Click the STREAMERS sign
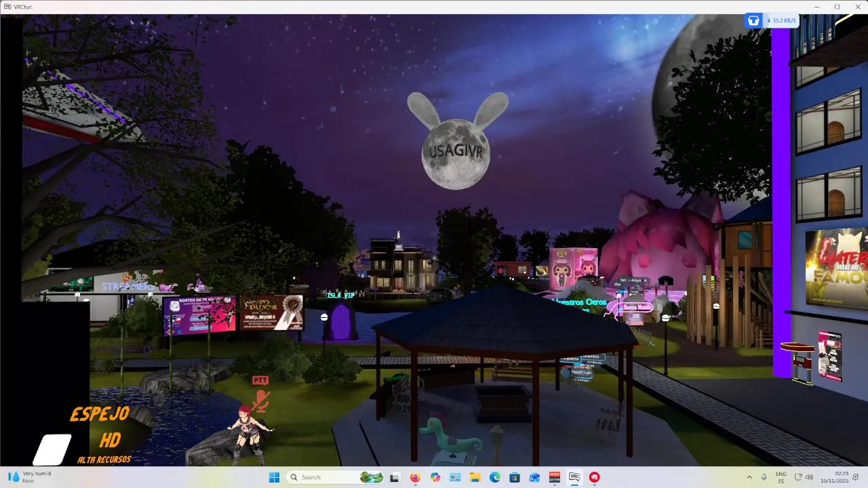The height and width of the screenshot is (488, 868). point(127,287)
